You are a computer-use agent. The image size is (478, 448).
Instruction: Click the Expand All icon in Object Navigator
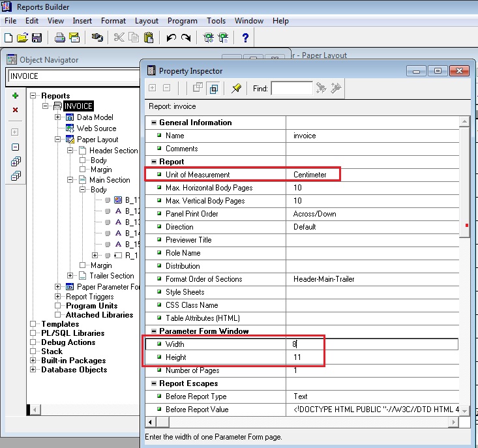coord(16,161)
